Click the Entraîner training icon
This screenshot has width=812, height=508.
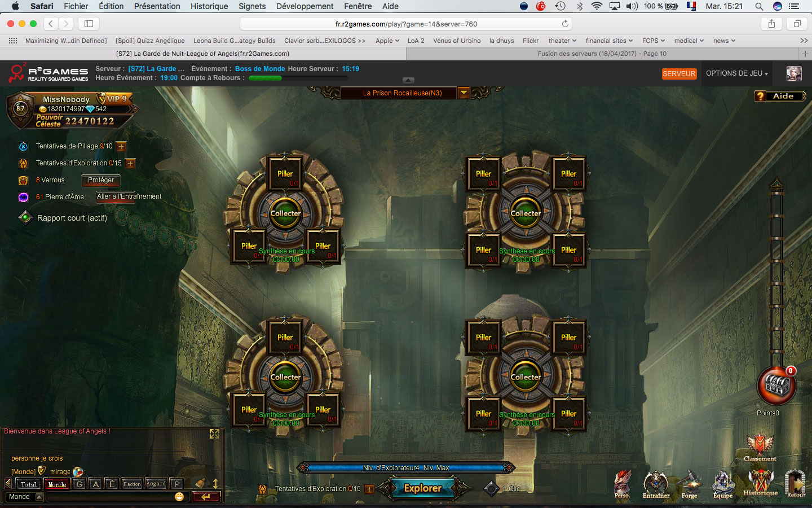[x=656, y=483]
